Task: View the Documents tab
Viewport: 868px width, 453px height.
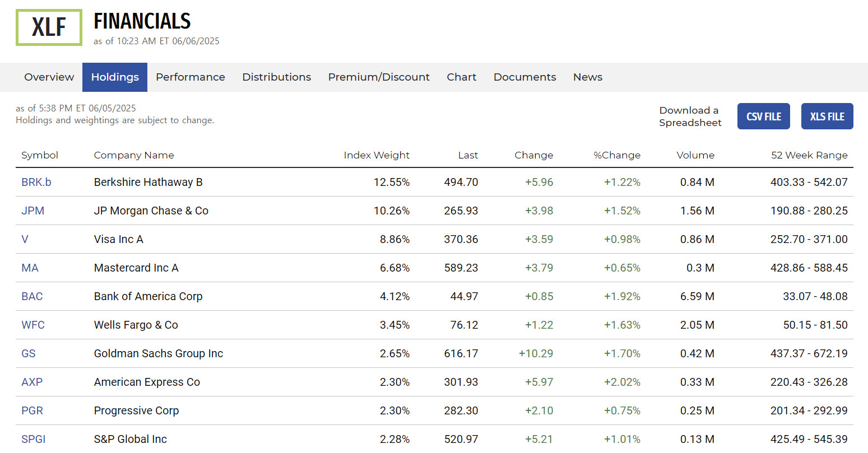Action: [x=525, y=77]
